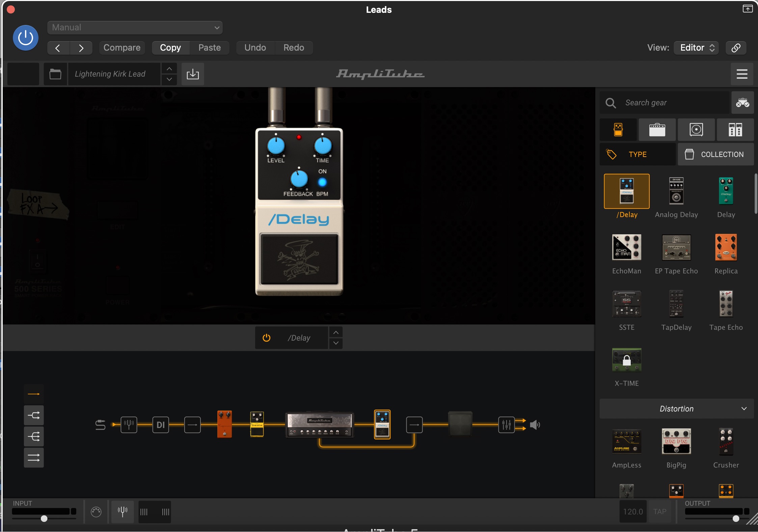The image size is (758, 532).
Task: Select the cabinet category icon
Action: (696, 130)
